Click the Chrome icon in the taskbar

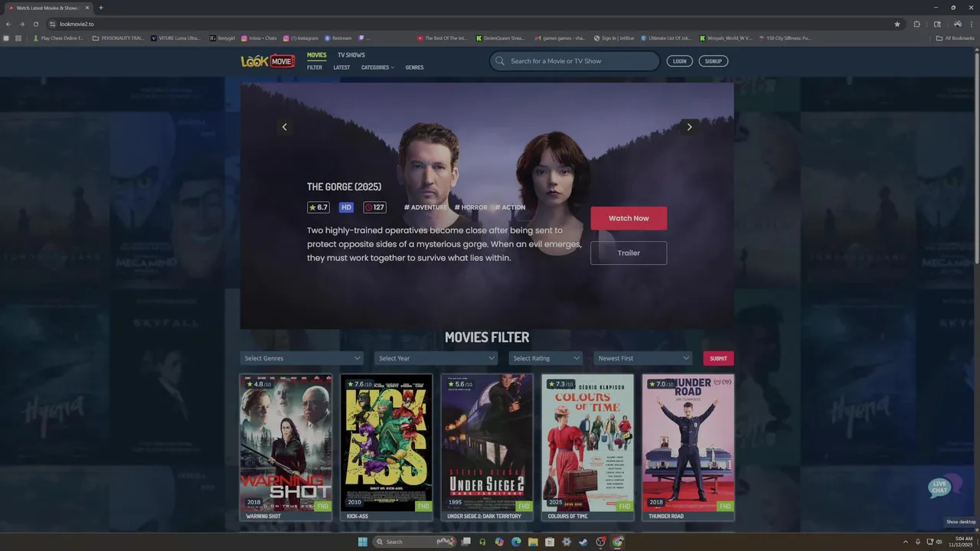[x=617, y=542]
